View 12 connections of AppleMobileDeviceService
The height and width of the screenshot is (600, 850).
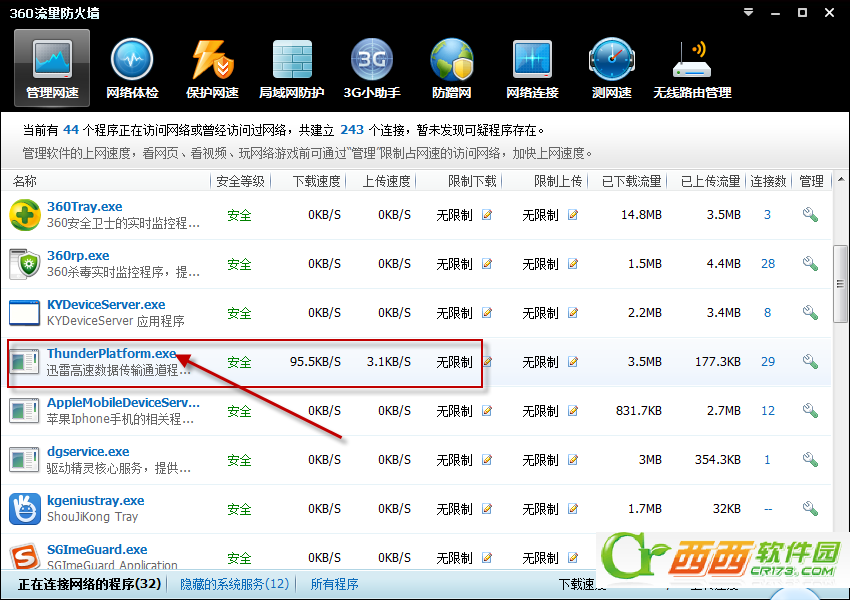(768, 410)
